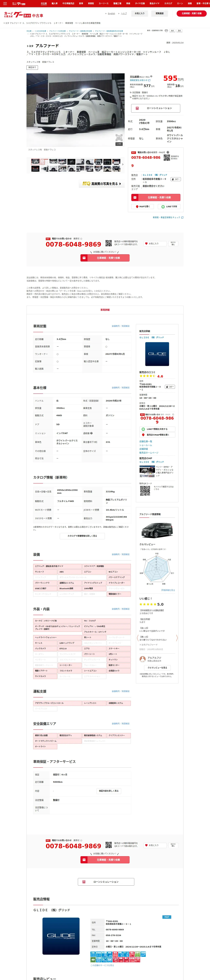Advance thumbnail strip with right arrow
The image size is (210, 980).
123,165
